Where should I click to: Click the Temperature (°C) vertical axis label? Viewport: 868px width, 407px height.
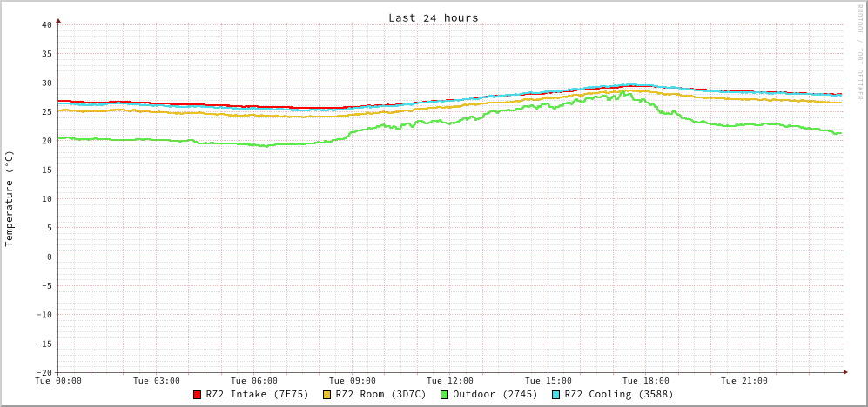pyautogui.click(x=10, y=198)
